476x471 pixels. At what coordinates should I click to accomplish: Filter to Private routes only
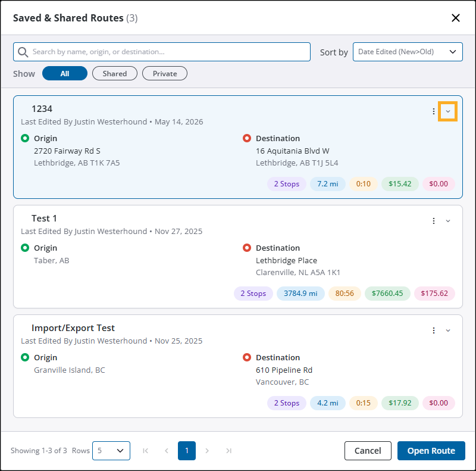point(165,73)
